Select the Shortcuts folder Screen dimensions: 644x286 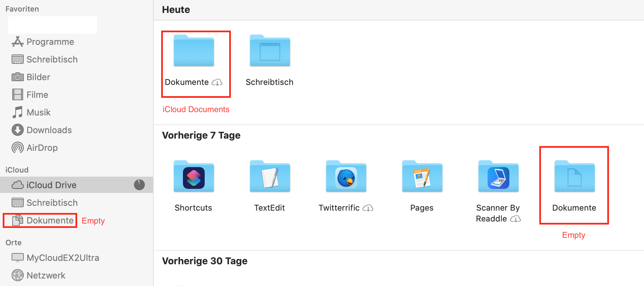(x=194, y=176)
